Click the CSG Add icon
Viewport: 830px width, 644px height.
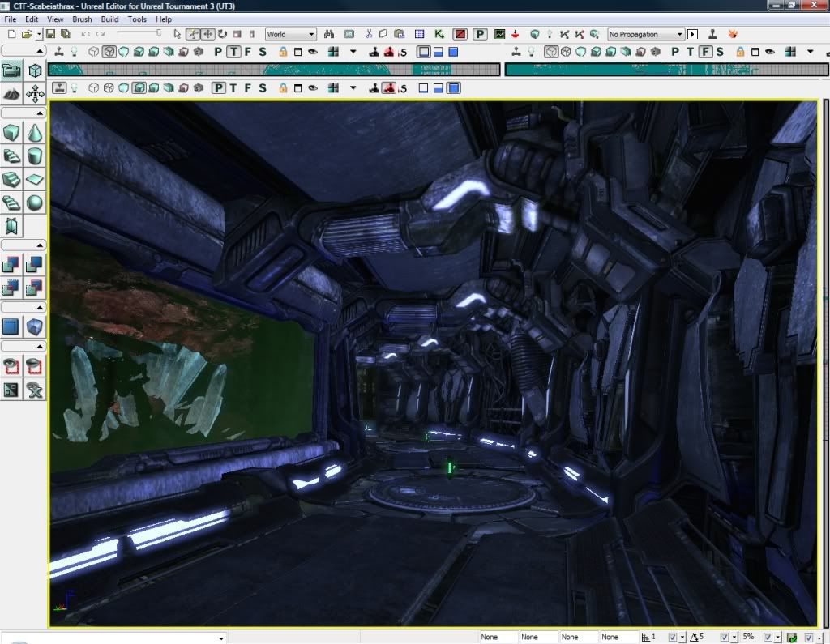pyautogui.click(x=11, y=264)
